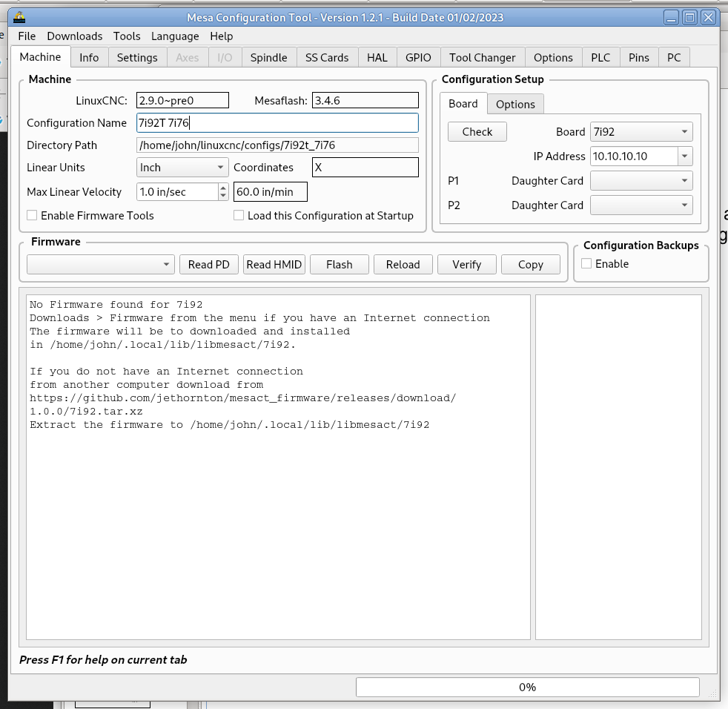The image size is (728, 709).
Task: Close the Mesa Configuration Tool window
Action: click(x=709, y=18)
